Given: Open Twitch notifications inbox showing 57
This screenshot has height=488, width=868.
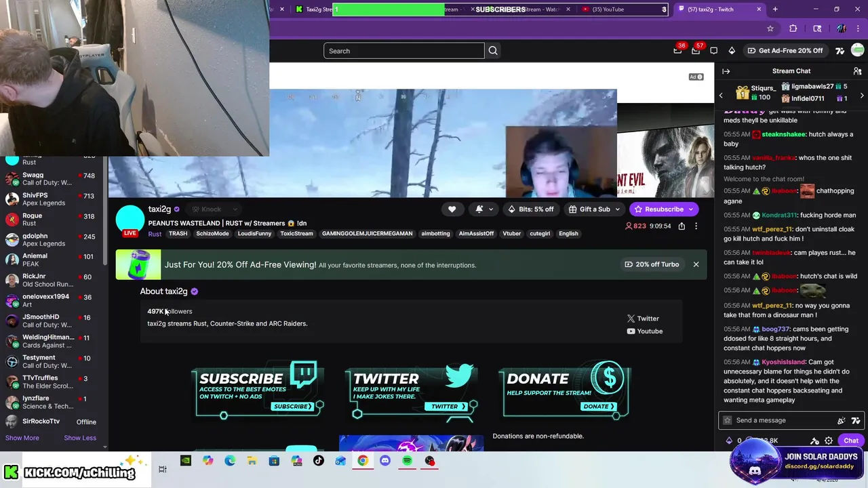Looking at the screenshot, I should [x=696, y=50].
